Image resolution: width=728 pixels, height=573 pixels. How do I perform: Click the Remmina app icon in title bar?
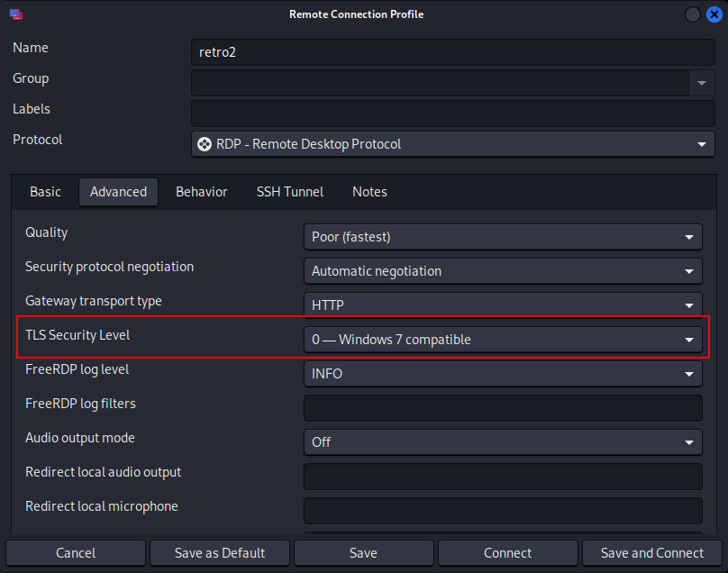point(16,14)
